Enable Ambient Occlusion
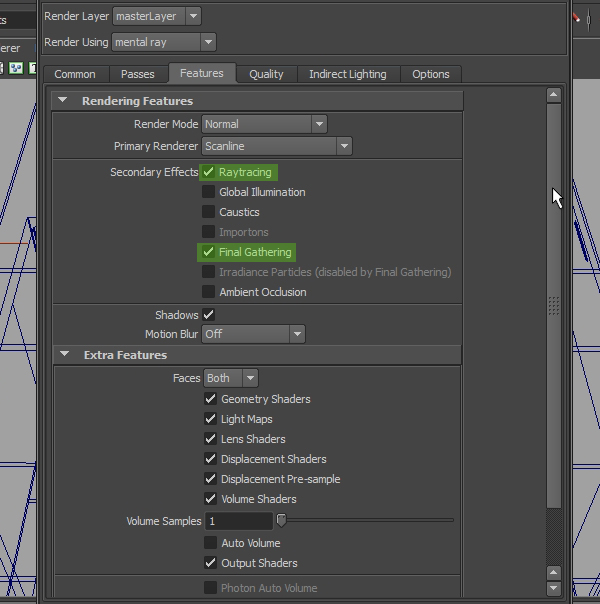The width and height of the screenshot is (600, 604). [x=208, y=292]
